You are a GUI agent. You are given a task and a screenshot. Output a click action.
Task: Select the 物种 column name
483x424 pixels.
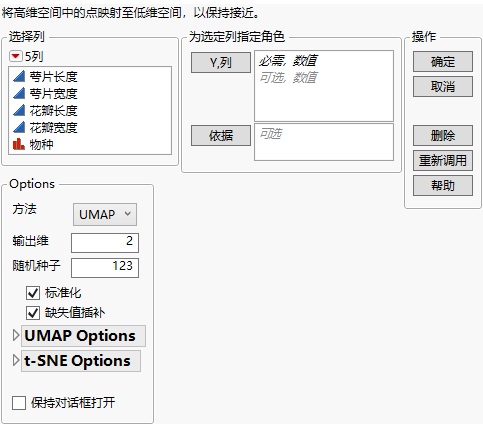[41, 145]
